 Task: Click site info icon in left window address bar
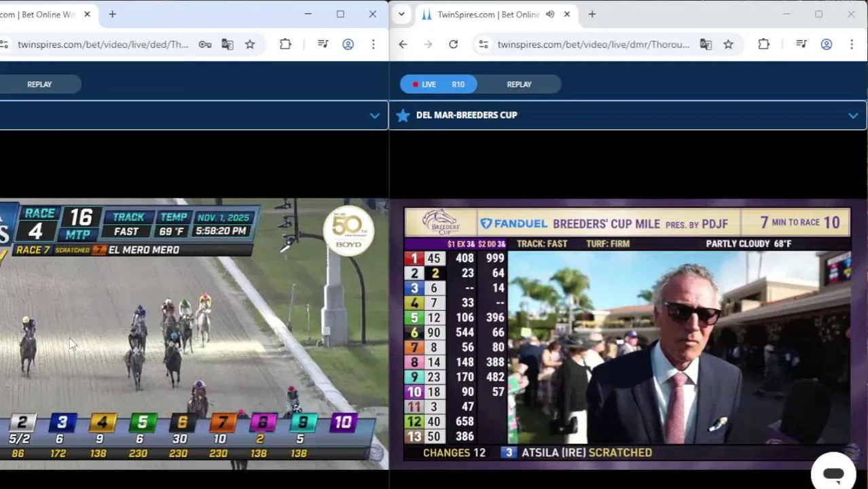tap(4, 44)
